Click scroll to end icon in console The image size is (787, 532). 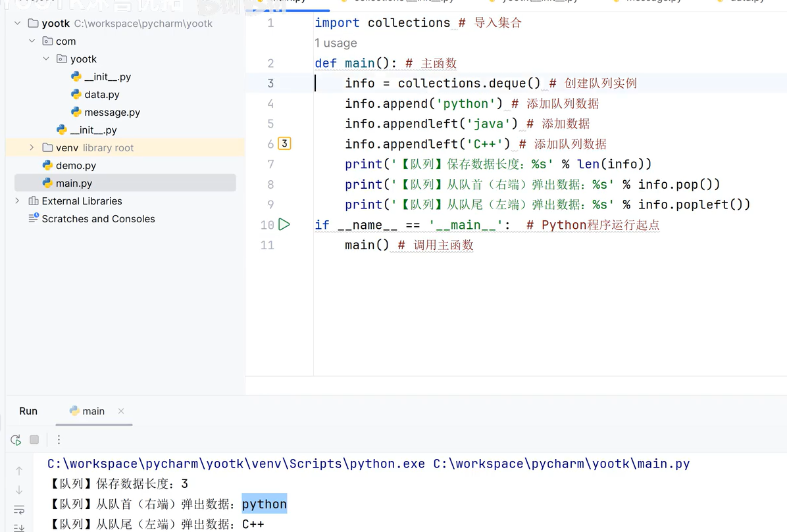point(19,527)
